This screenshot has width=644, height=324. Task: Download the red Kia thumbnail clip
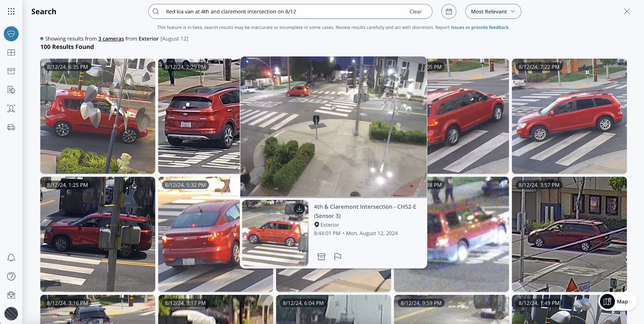click(x=299, y=209)
